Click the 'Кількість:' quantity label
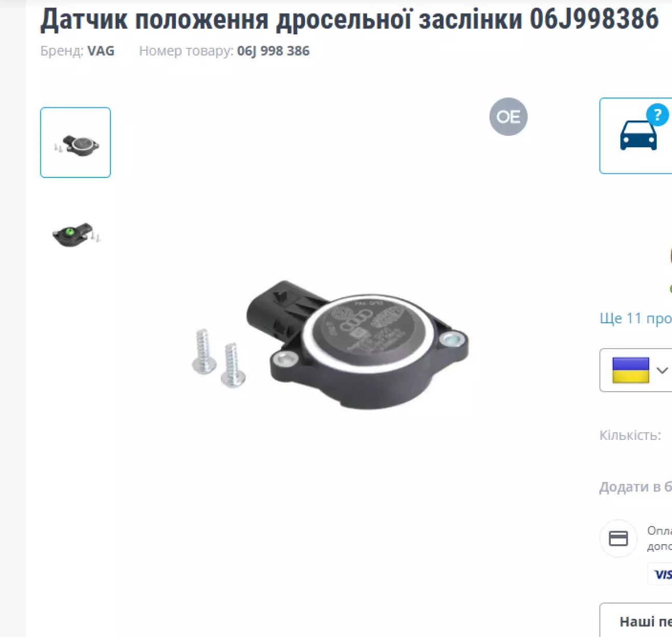The width and height of the screenshot is (672, 637). coord(630,435)
